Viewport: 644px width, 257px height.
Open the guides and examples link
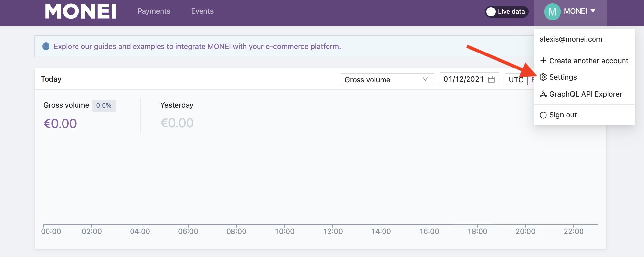pos(197,46)
